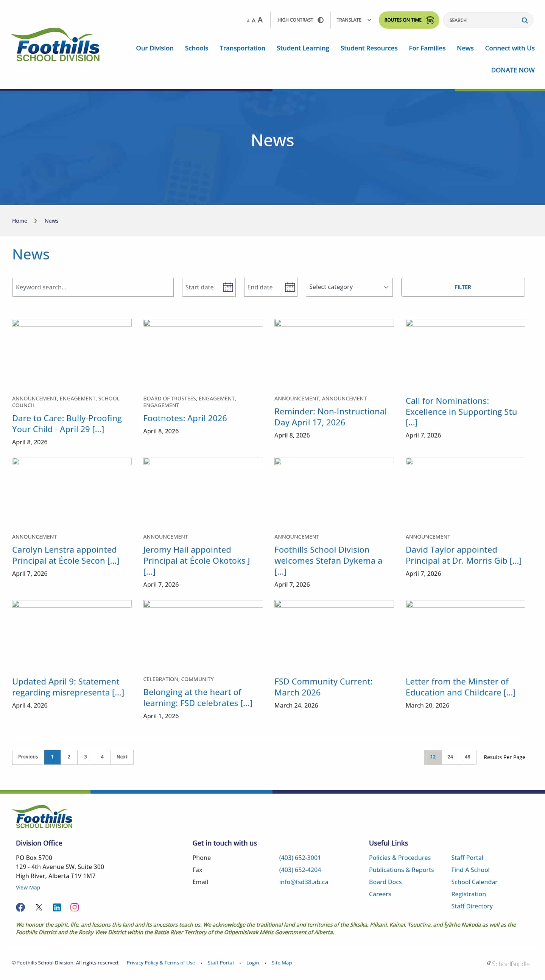Viewport: 545px width, 980px height.
Task: Open Privacy Policy & Terms of Use
Action: pyautogui.click(x=161, y=963)
